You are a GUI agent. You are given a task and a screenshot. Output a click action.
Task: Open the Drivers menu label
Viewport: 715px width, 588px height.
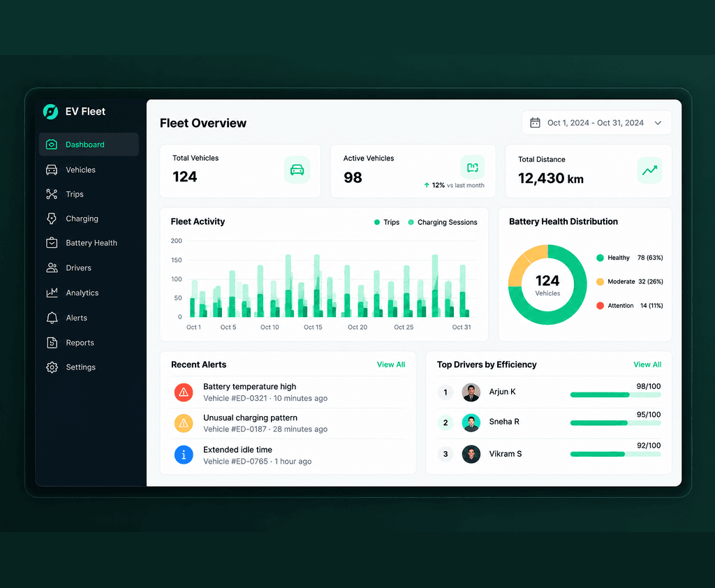[78, 267]
